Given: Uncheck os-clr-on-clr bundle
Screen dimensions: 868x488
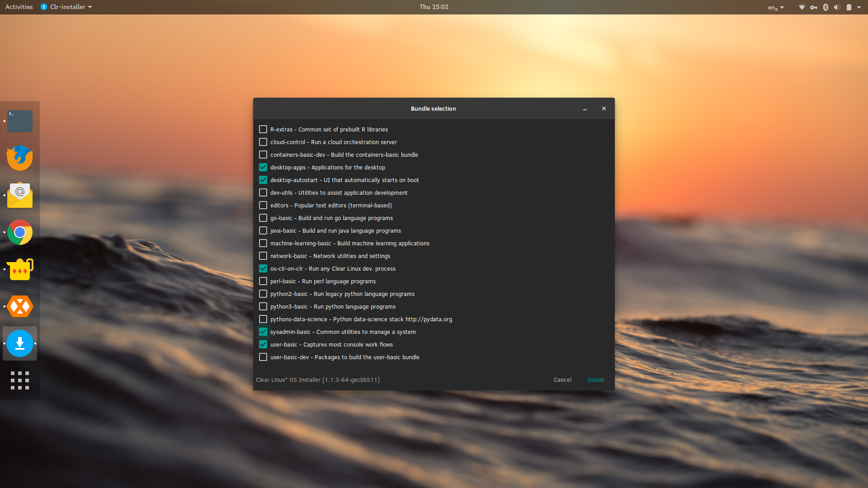Looking at the screenshot, I should 263,268.
